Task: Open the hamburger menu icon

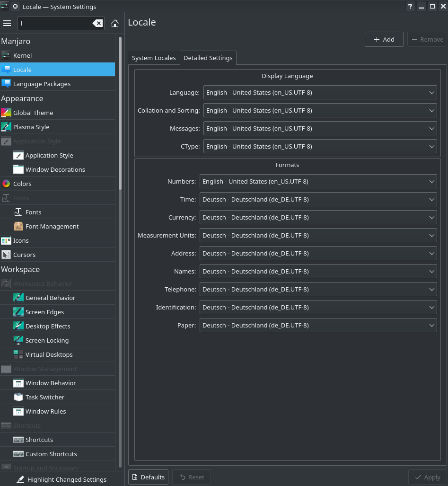Action: click(7, 23)
